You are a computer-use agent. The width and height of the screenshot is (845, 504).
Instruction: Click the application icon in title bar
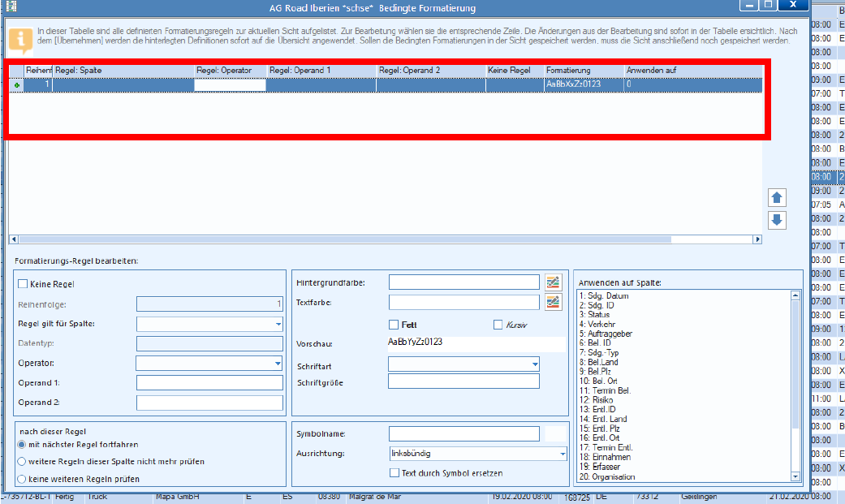coord(11,6)
